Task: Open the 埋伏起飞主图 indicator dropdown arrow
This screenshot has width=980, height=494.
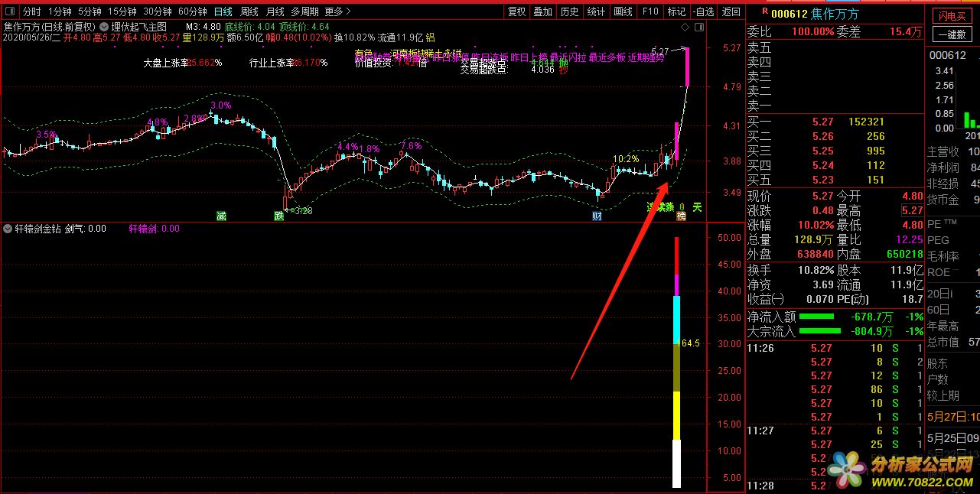Action: point(104,26)
